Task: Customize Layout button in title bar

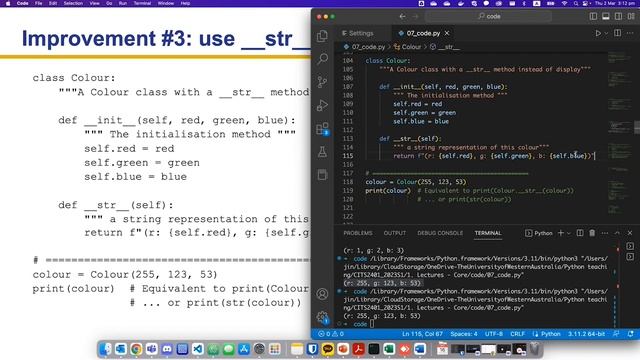Action: tap(631, 16)
